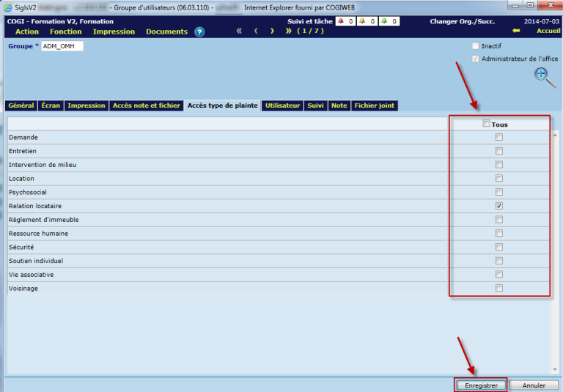
Task: Tick the Voisinage checkbox
Action: pos(499,288)
